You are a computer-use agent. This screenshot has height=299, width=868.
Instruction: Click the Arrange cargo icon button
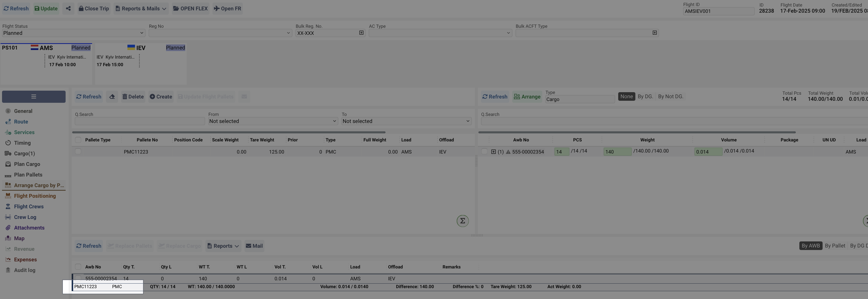pyautogui.click(x=527, y=97)
